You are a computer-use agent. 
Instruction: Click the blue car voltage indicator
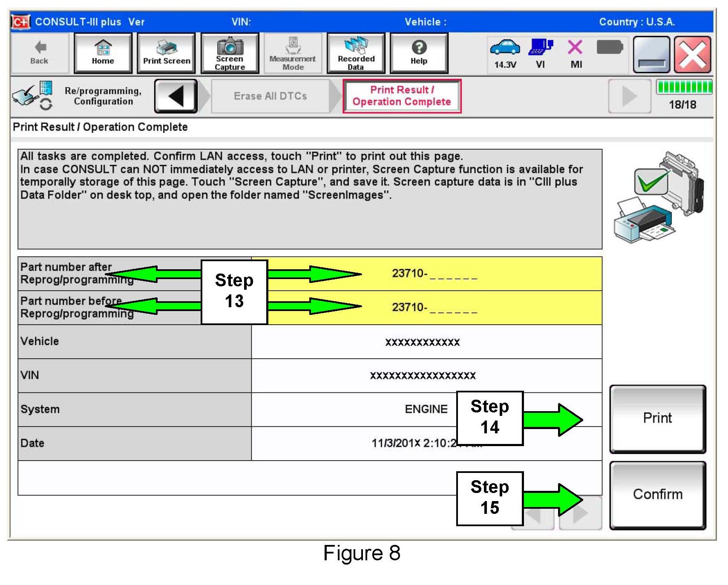coord(505,48)
